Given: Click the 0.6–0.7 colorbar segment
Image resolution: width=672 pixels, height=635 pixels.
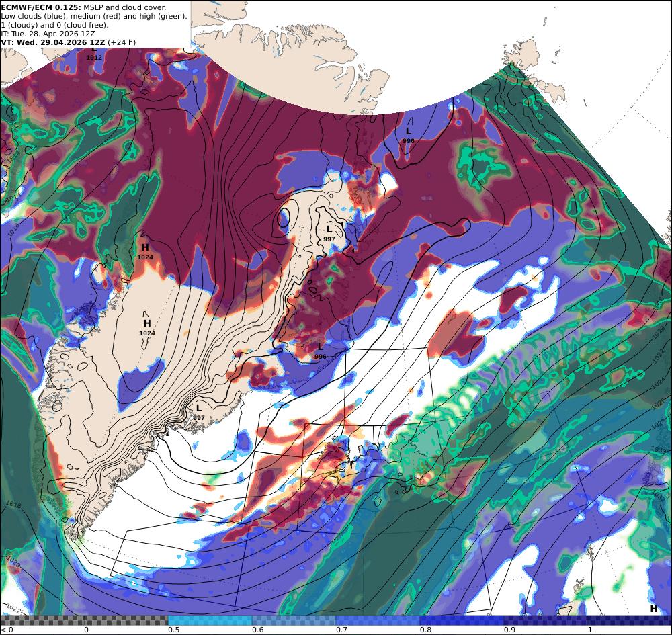Looking at the screenshot, I should click(x=294, y=620).
